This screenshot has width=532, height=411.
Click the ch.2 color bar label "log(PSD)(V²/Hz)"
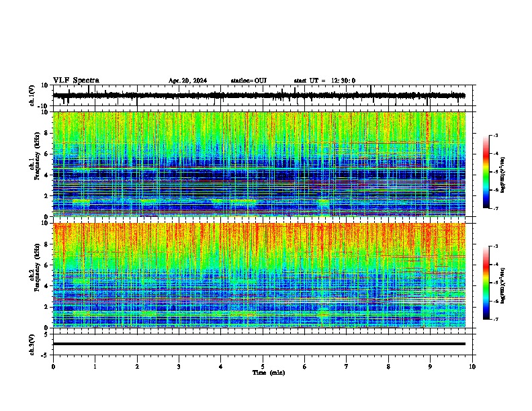coord(503,286)
